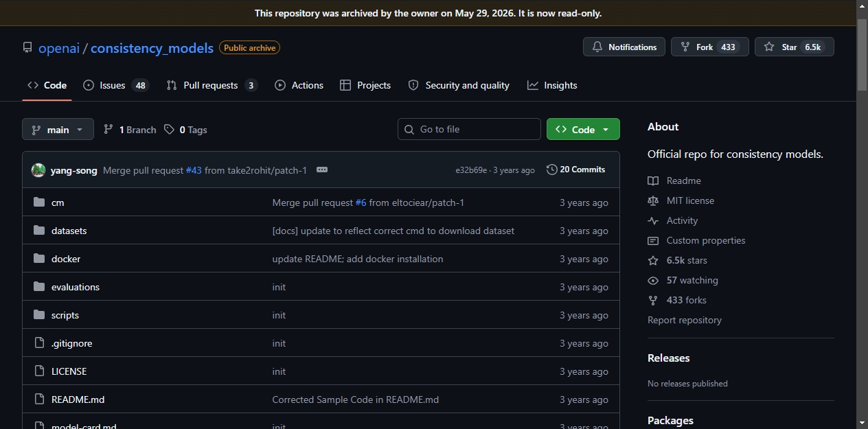
Task: Open the yang-song author link
Action: pyautogui.click(x=74, y=170)
